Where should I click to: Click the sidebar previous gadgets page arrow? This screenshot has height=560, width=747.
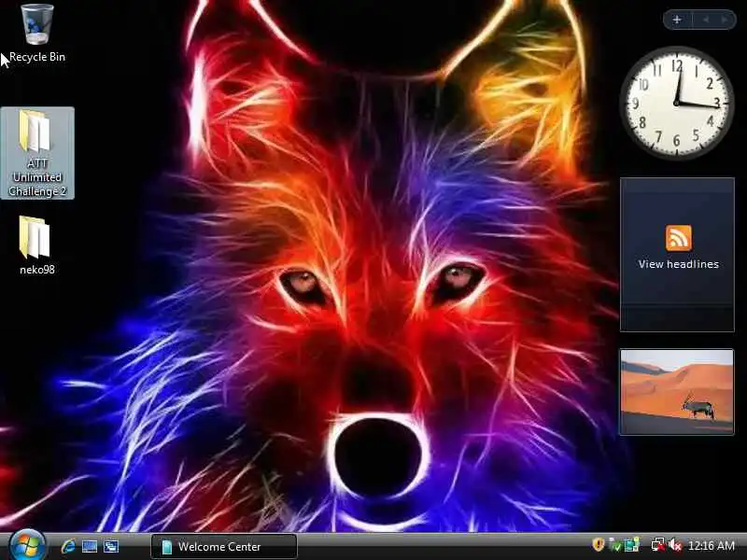click(706, 20)
